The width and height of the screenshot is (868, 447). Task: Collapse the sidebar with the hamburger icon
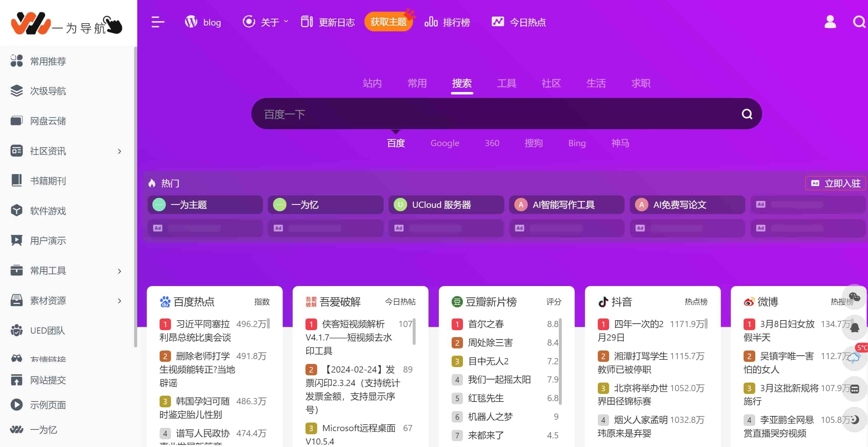(x=158, y=22)
